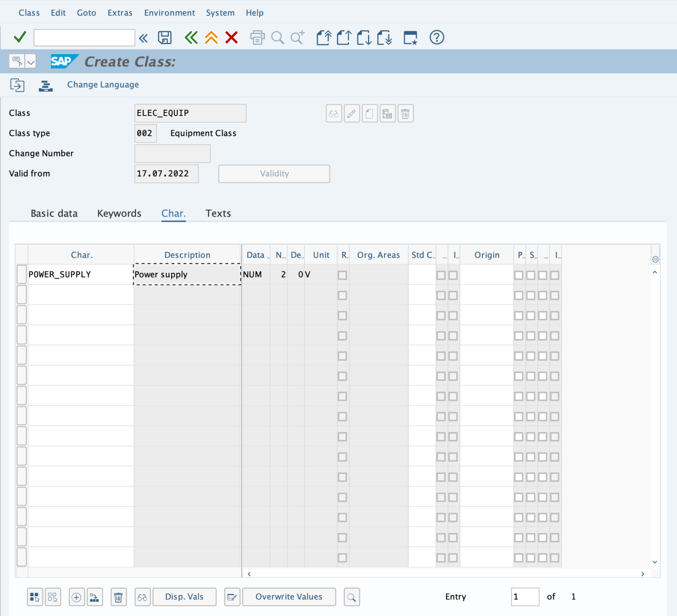Click the Entry number input field
Viewport: 677px width, 616px height.
coord(525,597)
